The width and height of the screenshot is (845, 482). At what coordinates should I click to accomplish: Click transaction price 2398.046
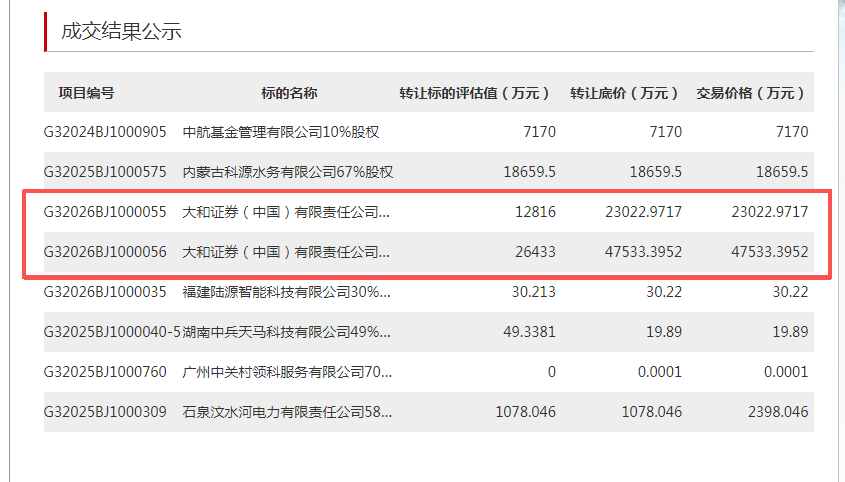coord(778,411)
